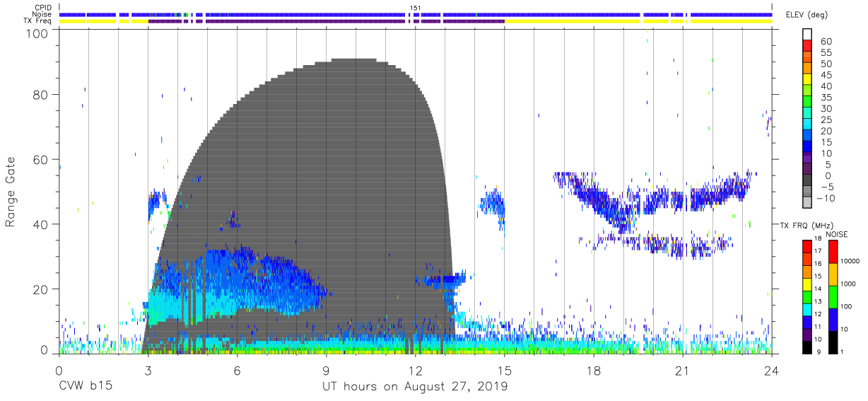Click the black NOISE swatch between 1 and 10
Image resolution: width=868 pixels, height=401 pixels.
832,341
